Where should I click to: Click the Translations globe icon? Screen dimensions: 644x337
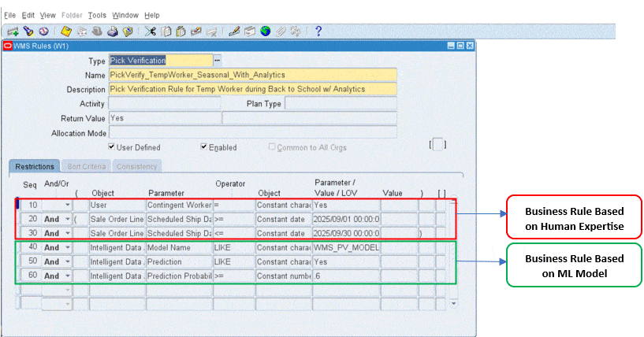click(x=266, y=31)
